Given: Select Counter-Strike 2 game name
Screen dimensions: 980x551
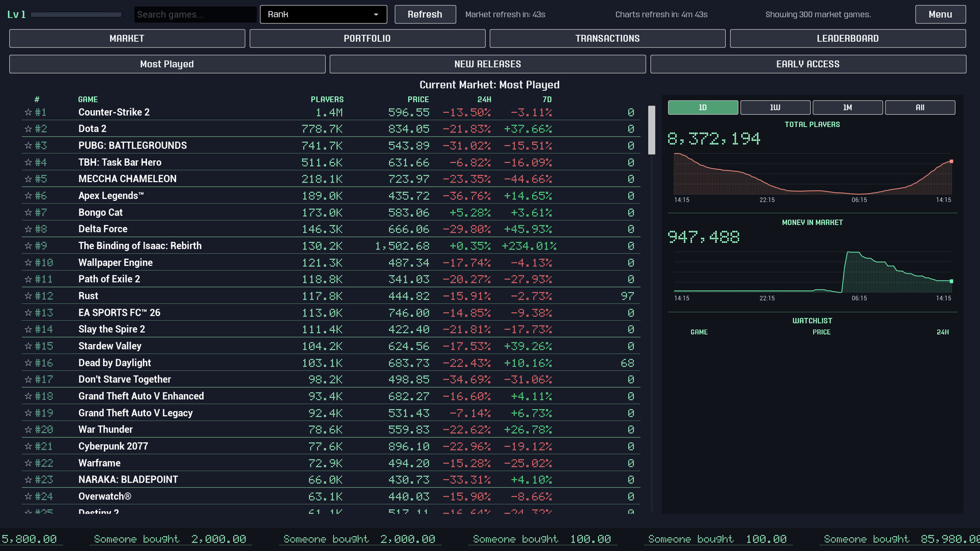Looking at the screenshot, I should pyautogui.click(x=114, y=112).
